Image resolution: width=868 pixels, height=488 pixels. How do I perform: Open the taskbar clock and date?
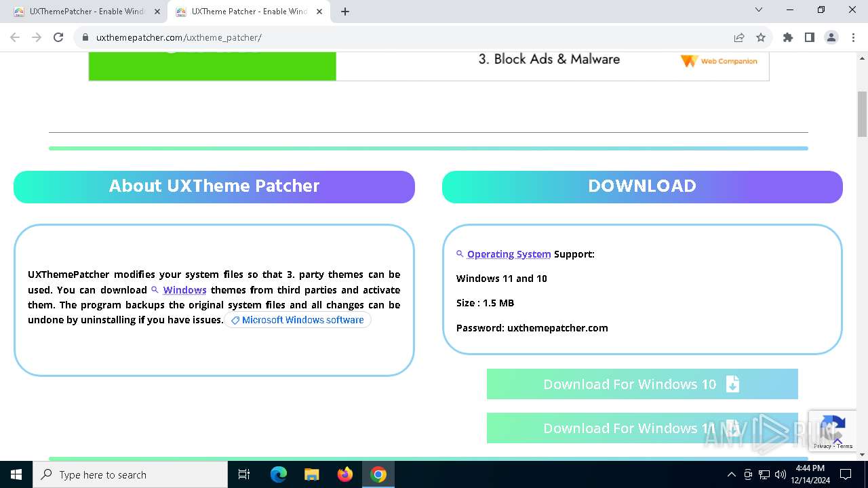coord(810,474)
